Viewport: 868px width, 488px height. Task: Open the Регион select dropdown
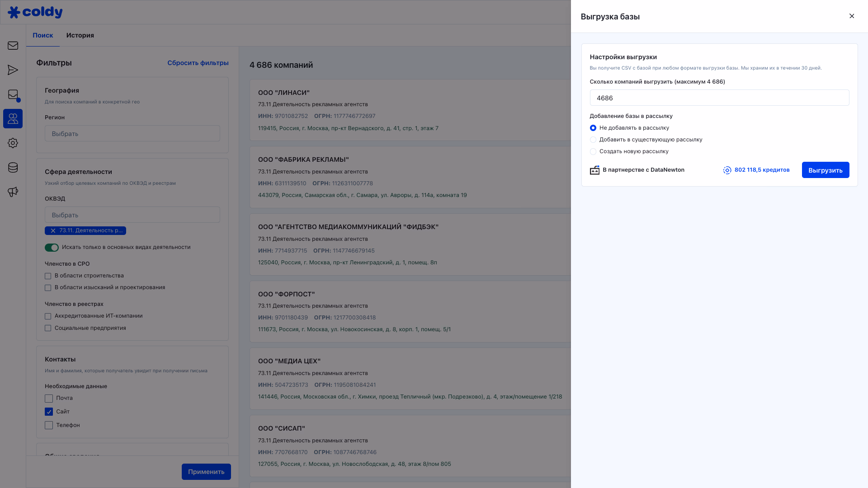132,134
